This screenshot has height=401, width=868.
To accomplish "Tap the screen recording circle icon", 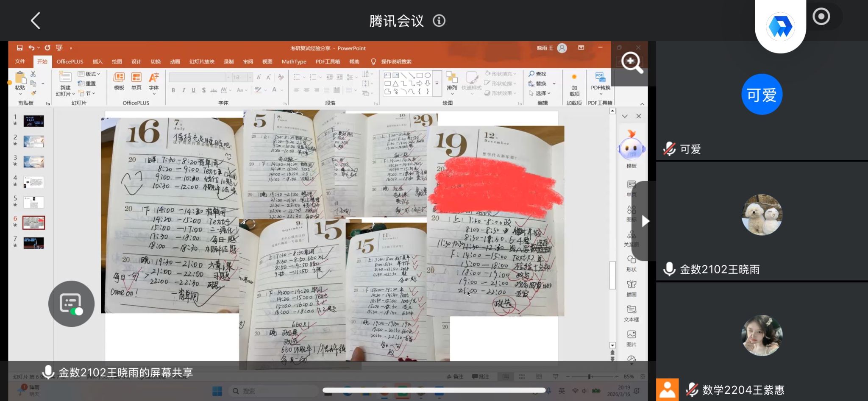I will click(821, 17).
